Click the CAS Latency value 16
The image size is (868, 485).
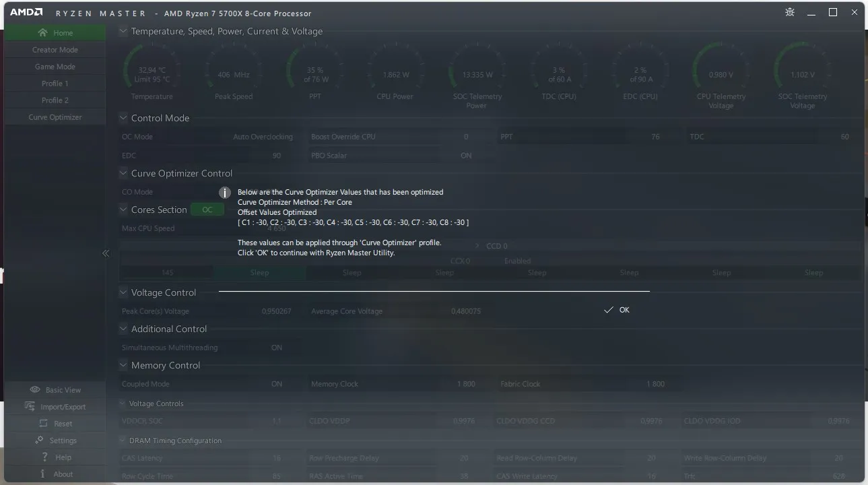[277, 458]
